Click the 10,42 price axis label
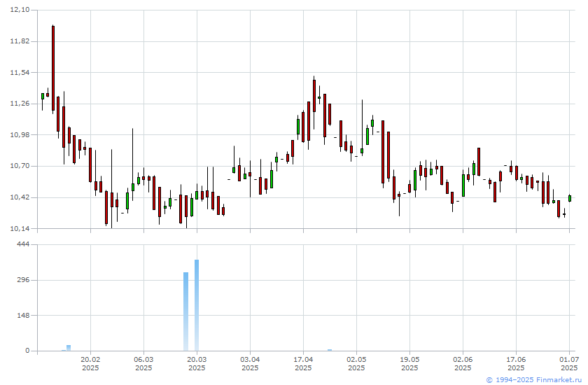This screenshot has width=588, height=385. click(20, 197)
